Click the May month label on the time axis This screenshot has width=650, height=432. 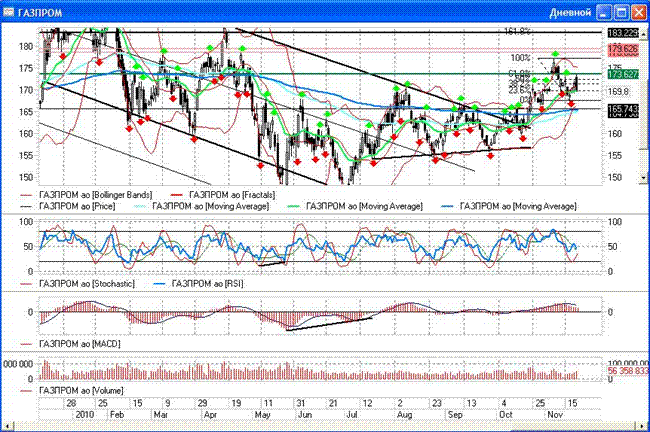[262, 415]
